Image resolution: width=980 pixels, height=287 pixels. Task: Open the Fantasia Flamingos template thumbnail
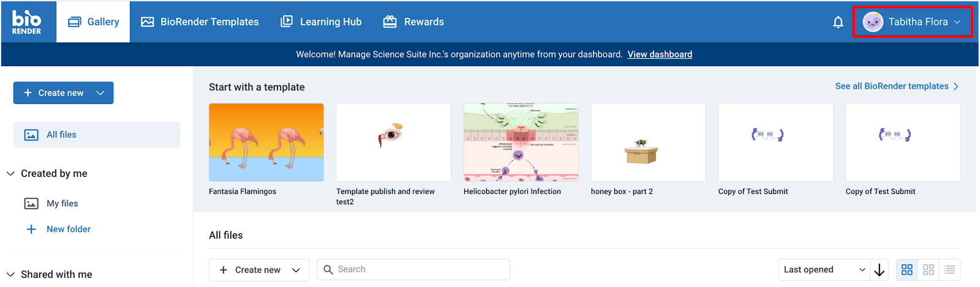(x=266, y=142)
